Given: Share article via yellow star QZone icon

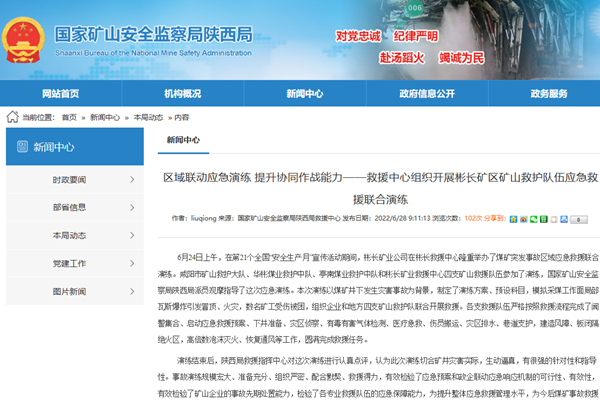Looking at the screenshot, I should 514,216.
